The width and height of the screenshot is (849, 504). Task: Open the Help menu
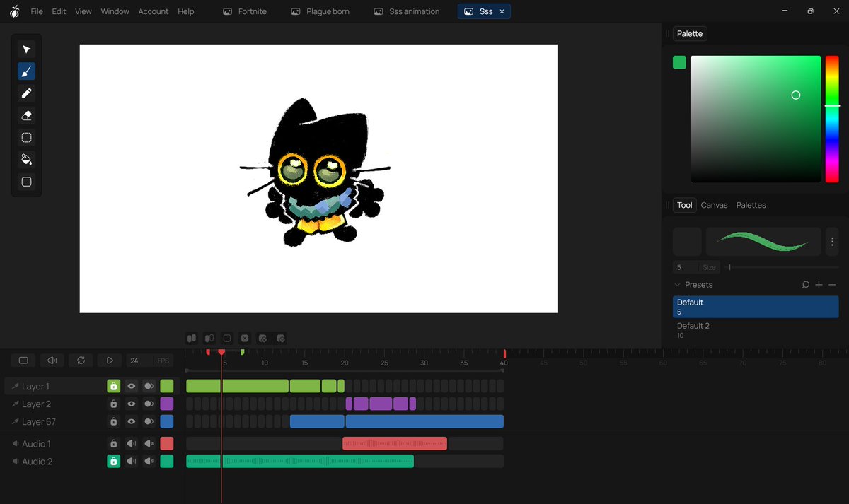[x=186, y=11]
